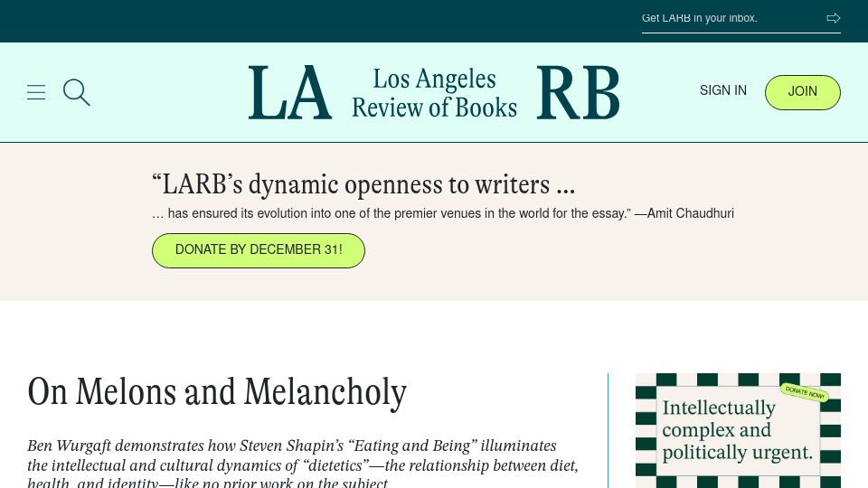Click the 'DONATE NOW!' badge in the ad
This screenshot has width=868, height=488.
click(x=805, y=393)
